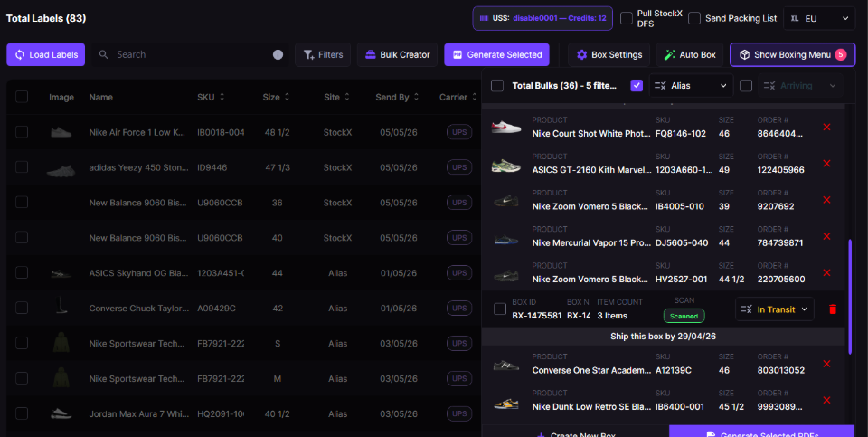Click SKU A09429C in labels table

[216, 308]
